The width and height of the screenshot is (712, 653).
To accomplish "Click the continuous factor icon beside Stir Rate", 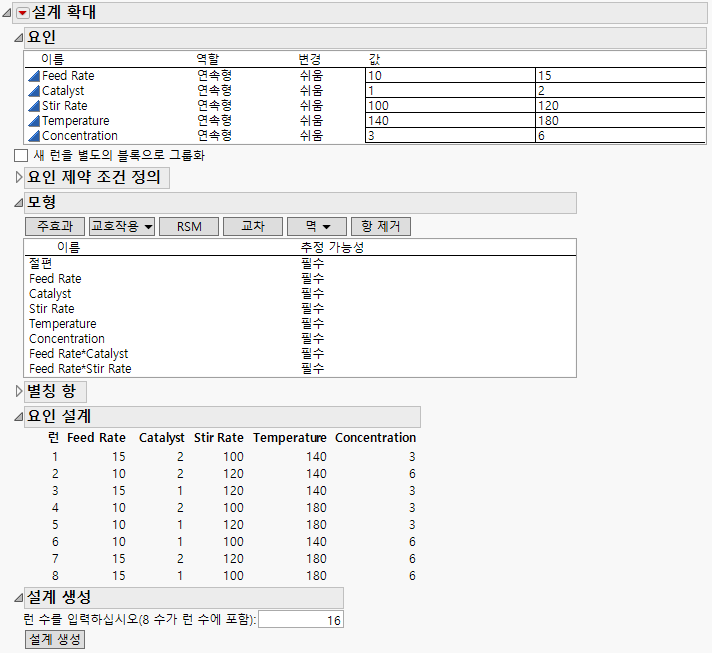I will [34, 106].
